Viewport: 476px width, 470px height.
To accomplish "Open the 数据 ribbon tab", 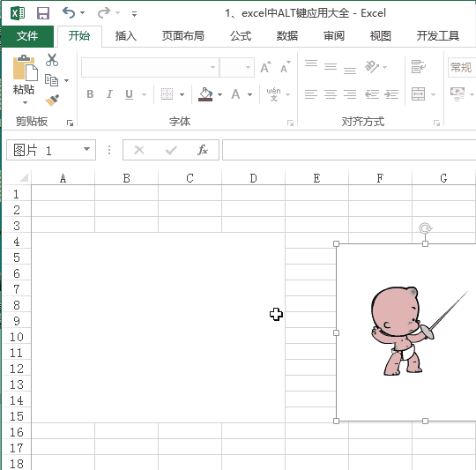I will coord(286,36).
